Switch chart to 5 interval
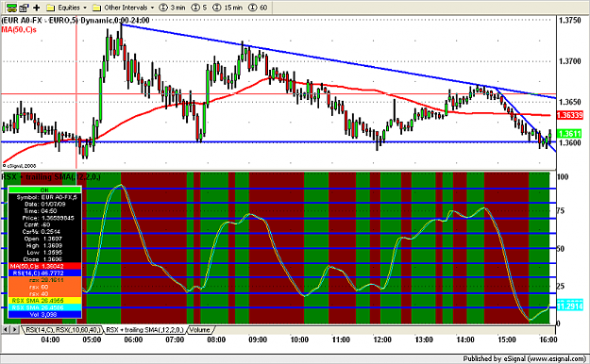The height and width of the screenshot is (364, 590). click(199, 8)
